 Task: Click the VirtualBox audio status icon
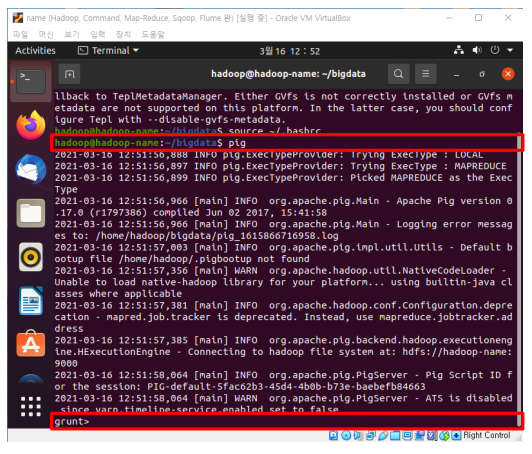358,435
